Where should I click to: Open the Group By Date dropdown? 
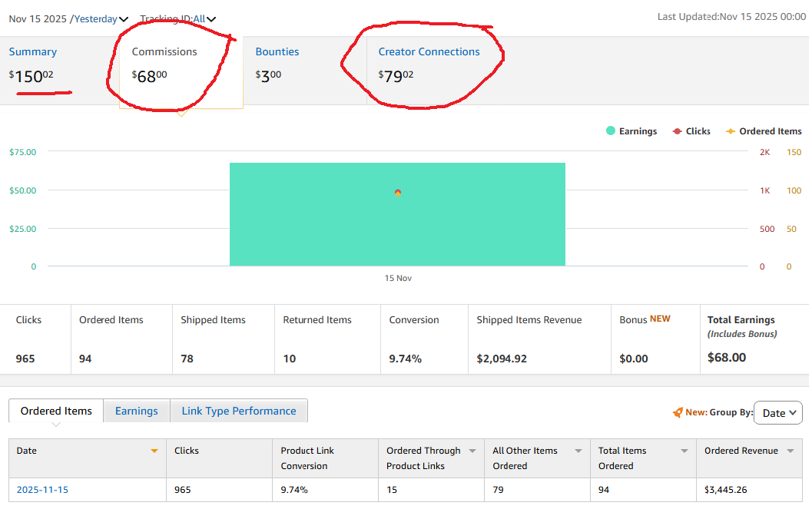coord(778,413)
